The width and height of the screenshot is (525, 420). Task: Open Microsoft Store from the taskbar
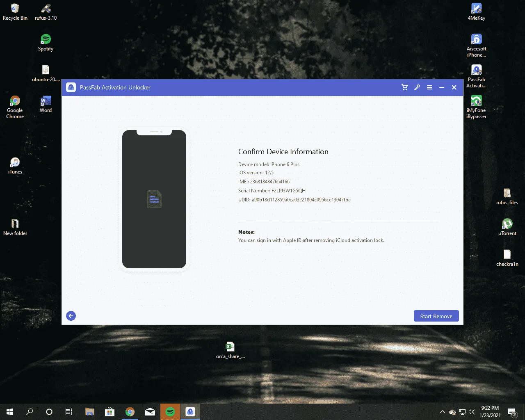click(x=110, y=412)
